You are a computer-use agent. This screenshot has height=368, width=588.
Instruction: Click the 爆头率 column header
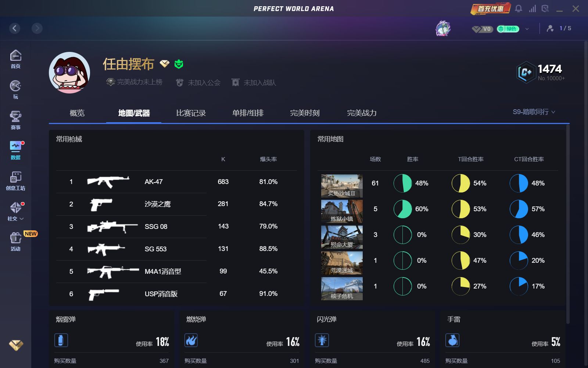tap(268, 159)
